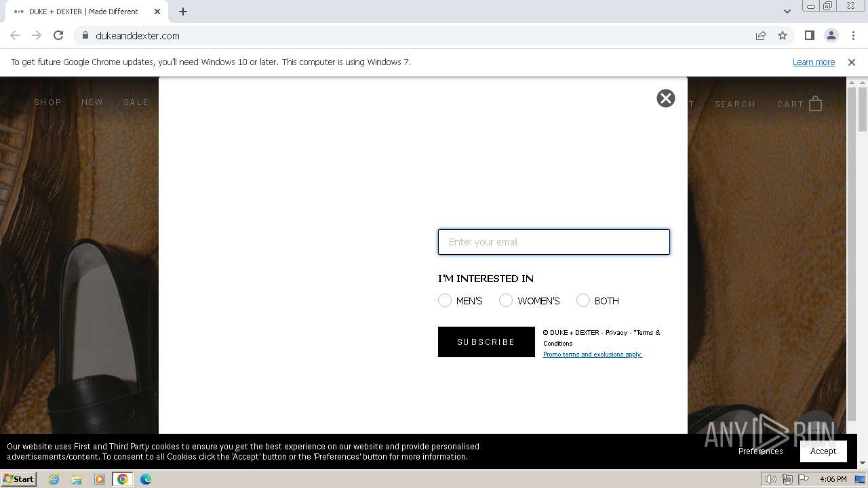Accept cookies in the banner

(x=823, y=451)
